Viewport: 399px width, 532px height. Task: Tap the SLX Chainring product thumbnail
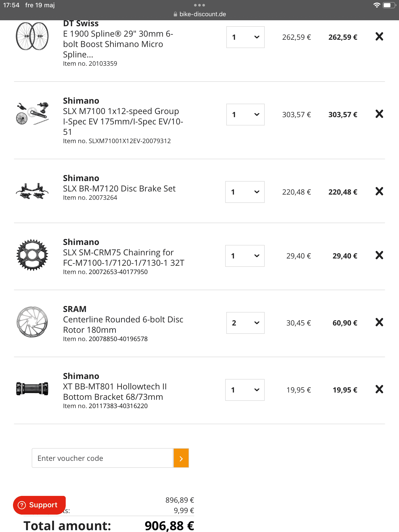(32, 255)
